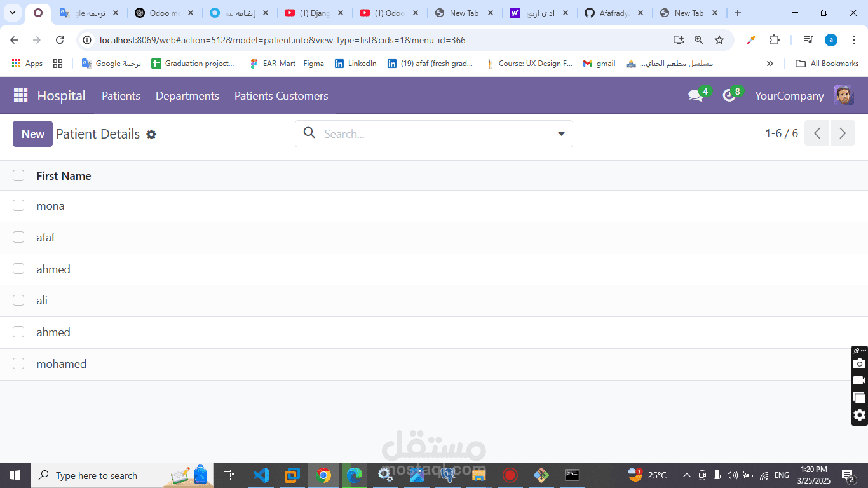Viewport: 868px width, 488px height.
Task: Open the Odoo apps grid menu
Action: tap(21, 95)
